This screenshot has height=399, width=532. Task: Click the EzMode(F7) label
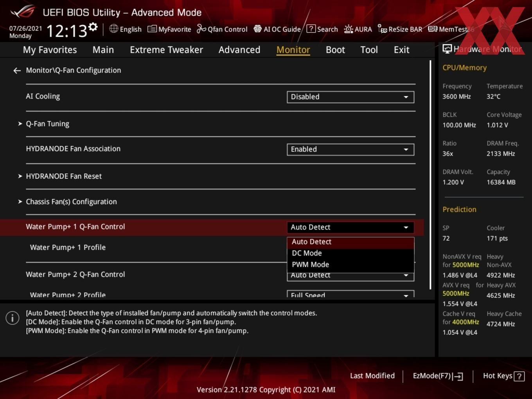pos(432,376)
